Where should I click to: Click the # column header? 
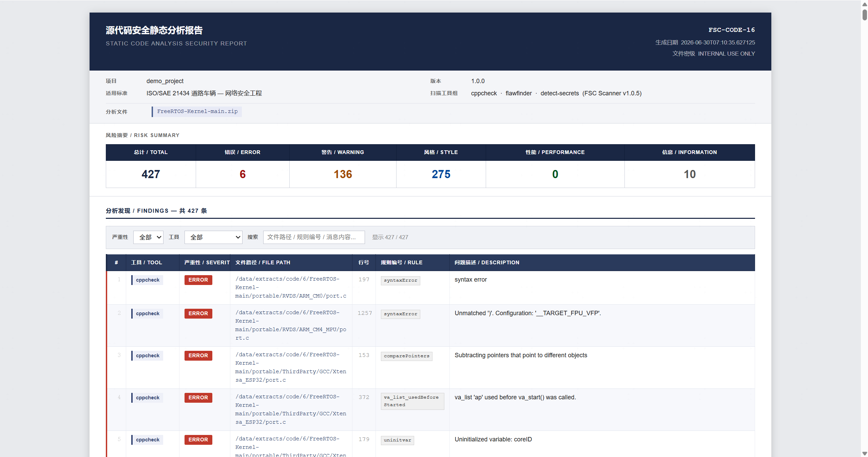[x=116, y=262]
